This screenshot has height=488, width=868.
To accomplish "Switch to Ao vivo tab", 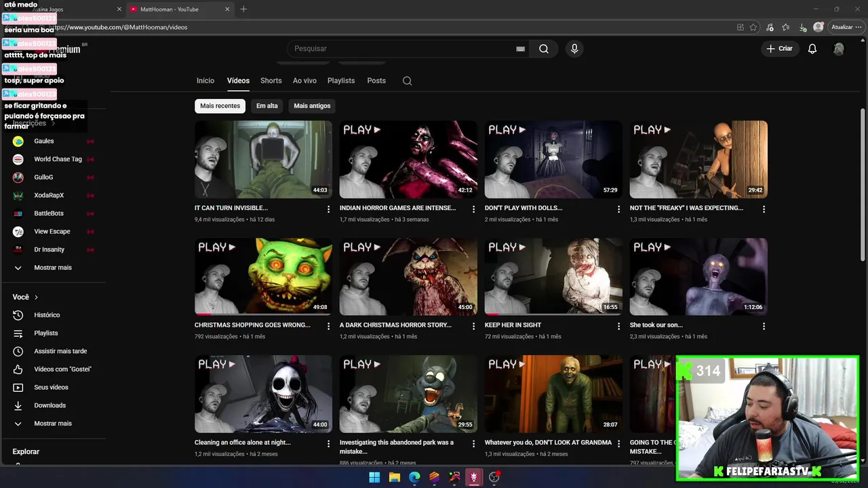I will 304,81.
